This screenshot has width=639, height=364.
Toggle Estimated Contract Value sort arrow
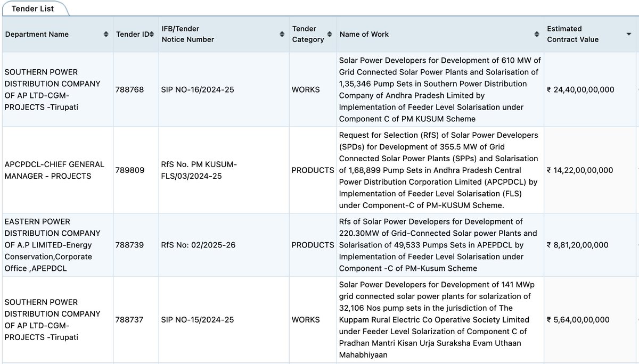click(629, 34)
